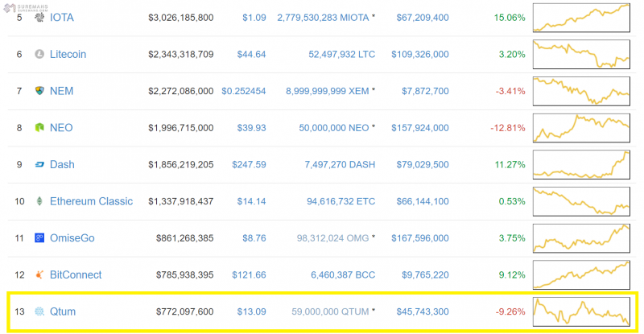Open the NEM name link
The height and width of the screenshot is (334, 644).
tap(62, 91)
